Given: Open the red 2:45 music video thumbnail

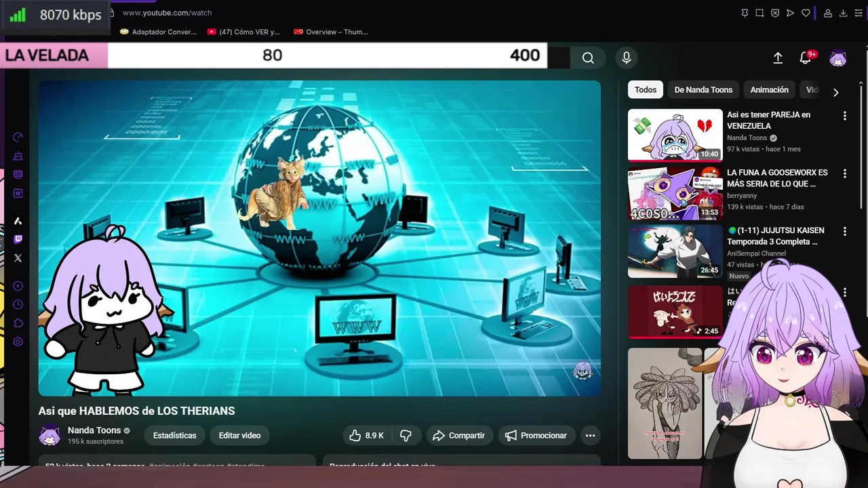Looking at the screenshot, I should (x=675, y=312).
